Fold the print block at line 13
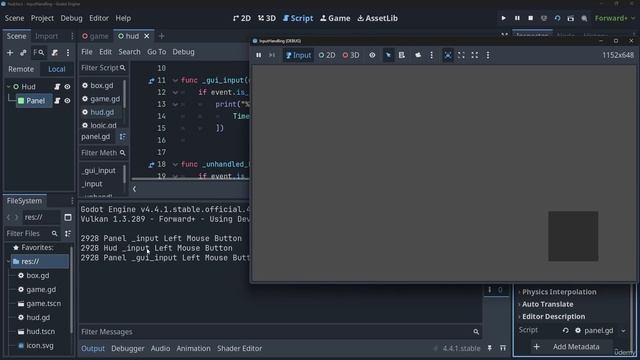 [175, 104]
